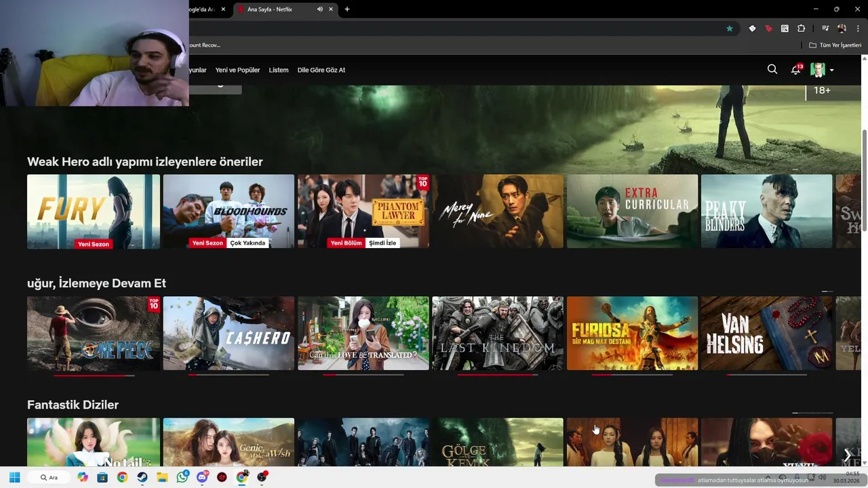Continue watching One Piece
This screenshot has height=488, width=868.
(94, 333)
